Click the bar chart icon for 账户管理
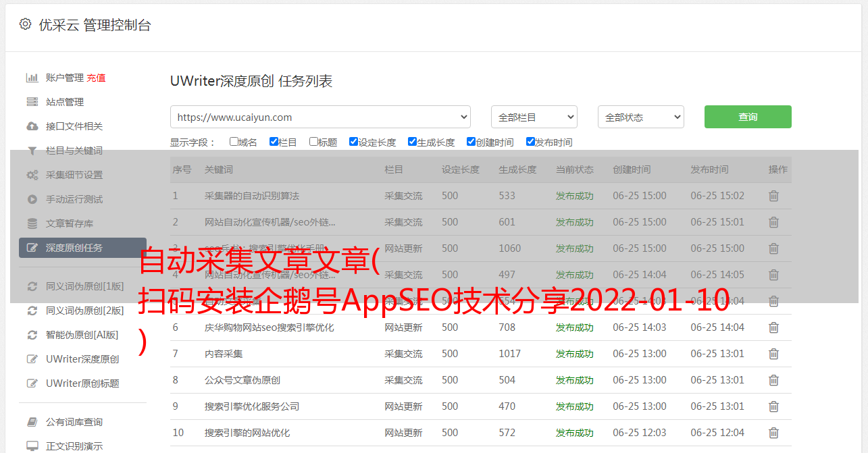This screenshot has height=453, width=868. click(32, 78)
